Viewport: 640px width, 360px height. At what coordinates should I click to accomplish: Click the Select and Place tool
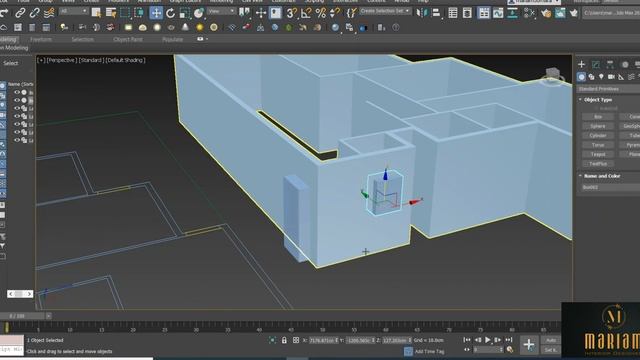click(x=199, y=13)
